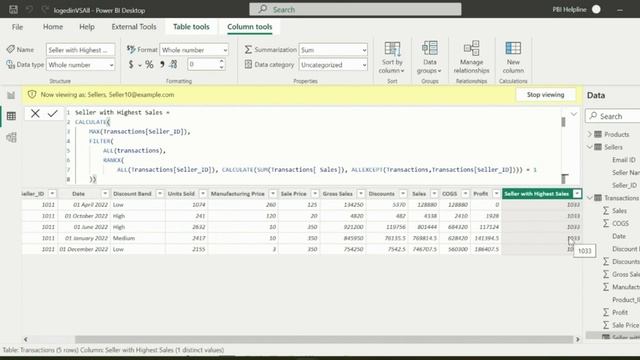This screenshot has width=640, height=360.
Task: Toggle thousands separator comma icon
Action: click(162, 64)
